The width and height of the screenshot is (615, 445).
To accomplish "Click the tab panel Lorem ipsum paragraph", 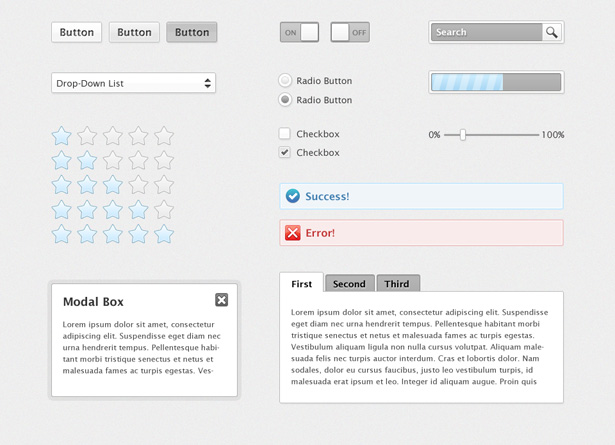I will click(x=419, y=347).
